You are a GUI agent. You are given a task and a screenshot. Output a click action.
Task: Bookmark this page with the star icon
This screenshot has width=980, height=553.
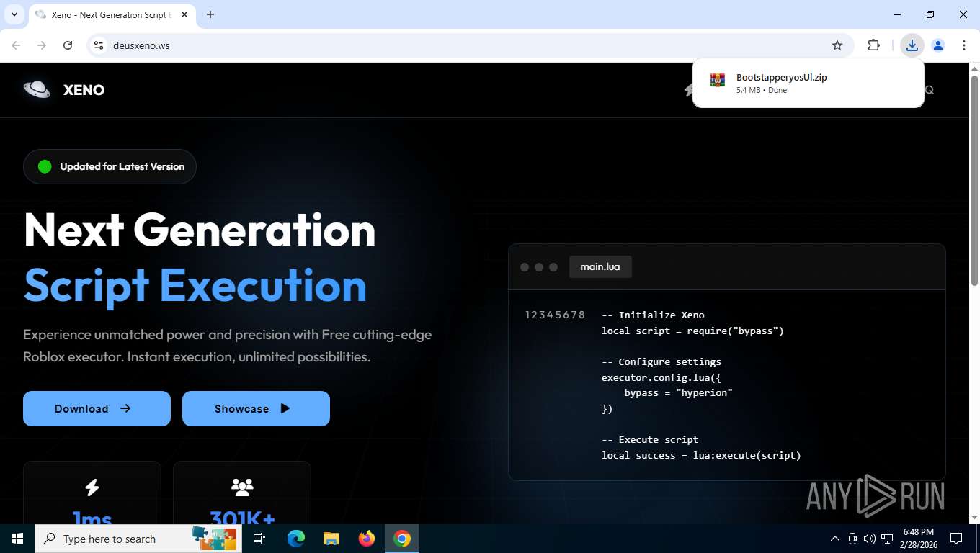tap(837, 45)
